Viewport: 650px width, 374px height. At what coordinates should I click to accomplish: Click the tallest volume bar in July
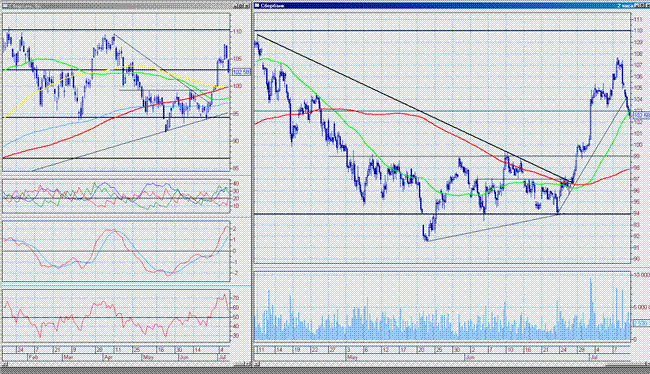tap(591, 309)
